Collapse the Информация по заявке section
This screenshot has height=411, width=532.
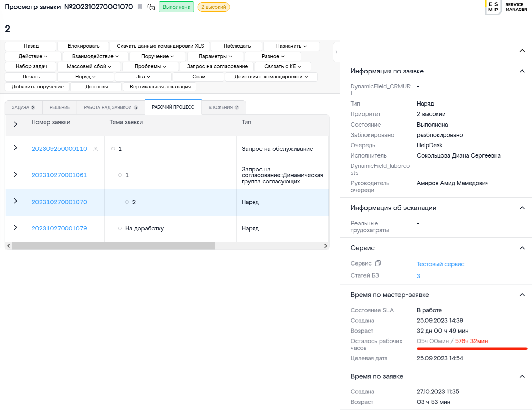522,71
